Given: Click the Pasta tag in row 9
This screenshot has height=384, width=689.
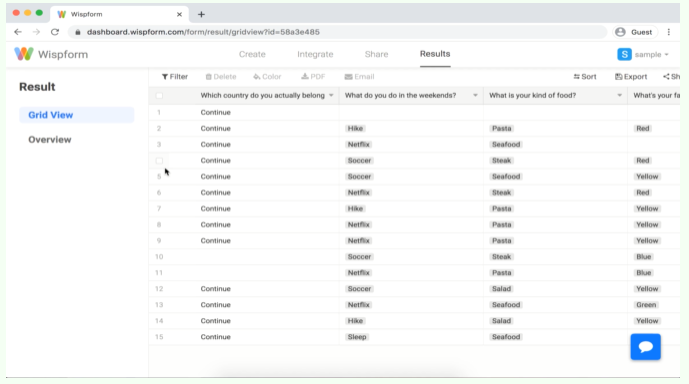Looking at the screenshot, I should coord(501,240).
